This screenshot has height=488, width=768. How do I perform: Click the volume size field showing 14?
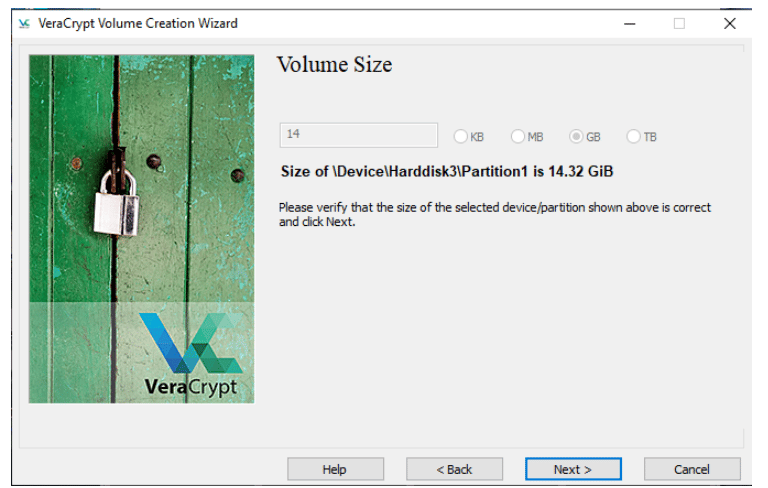click(359, 135)
